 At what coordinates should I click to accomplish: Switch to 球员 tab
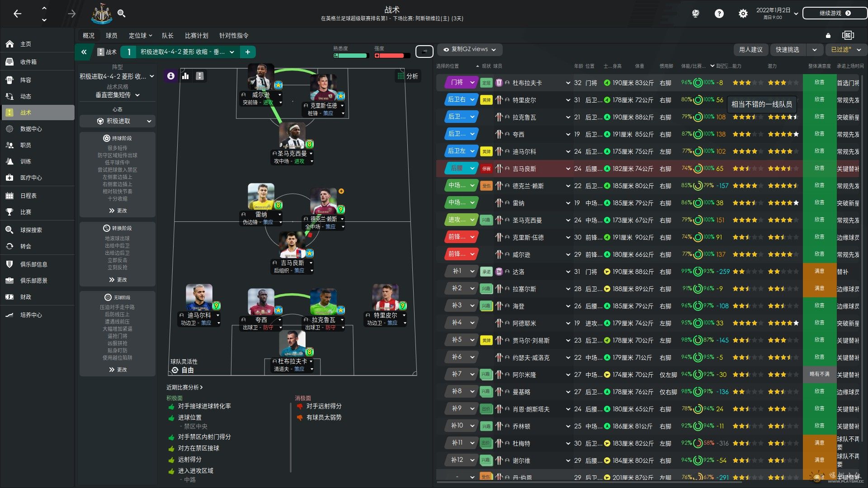coord(111,36)
